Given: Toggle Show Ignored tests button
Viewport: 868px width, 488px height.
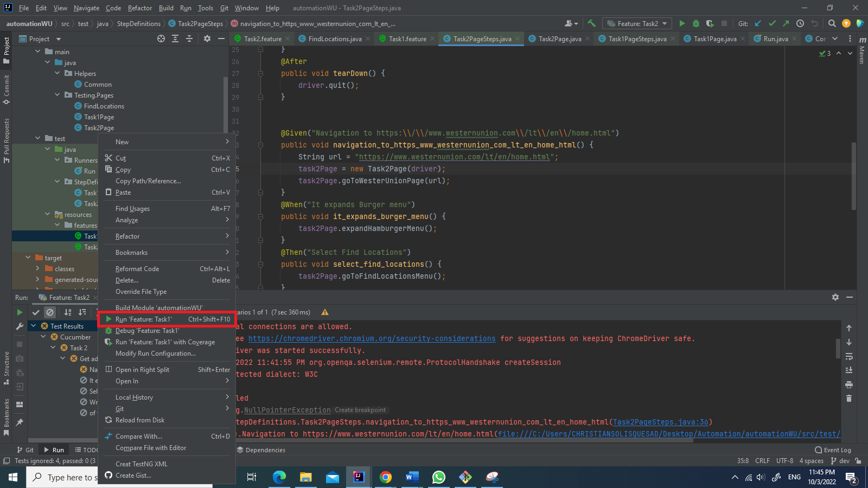Looking at the screenshot, I should 50,312.
